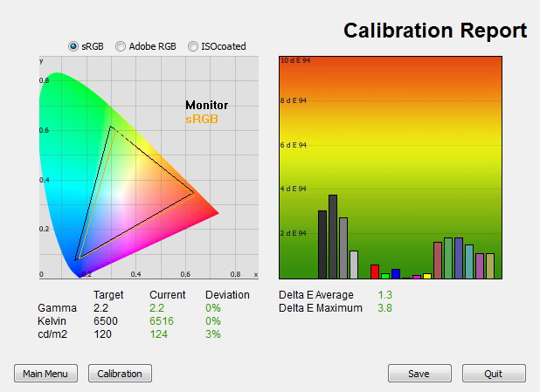Click the orange sRGB legend label

click(202, 119)
